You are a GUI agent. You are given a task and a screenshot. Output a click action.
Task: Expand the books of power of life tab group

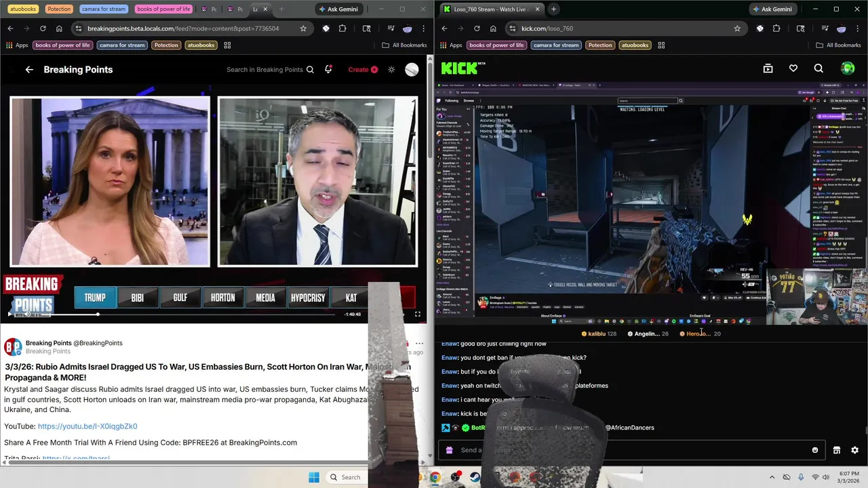163,9
